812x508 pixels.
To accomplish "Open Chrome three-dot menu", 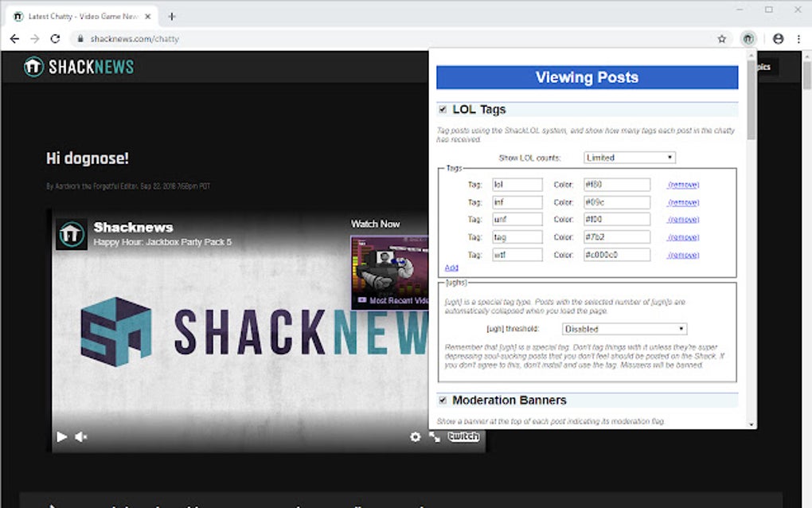I will 798,39.
